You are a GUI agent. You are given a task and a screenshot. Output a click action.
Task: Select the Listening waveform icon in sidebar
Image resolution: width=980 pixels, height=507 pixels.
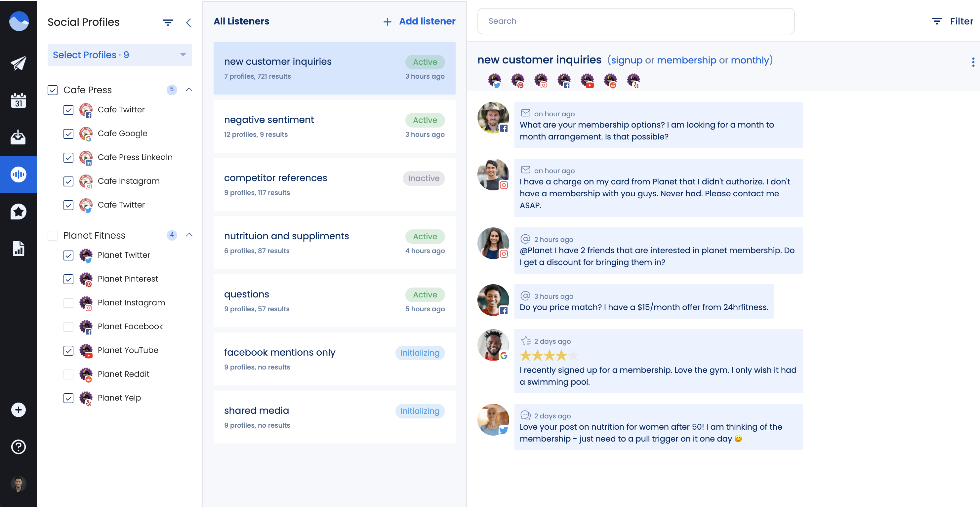click(x=18, y=174)
